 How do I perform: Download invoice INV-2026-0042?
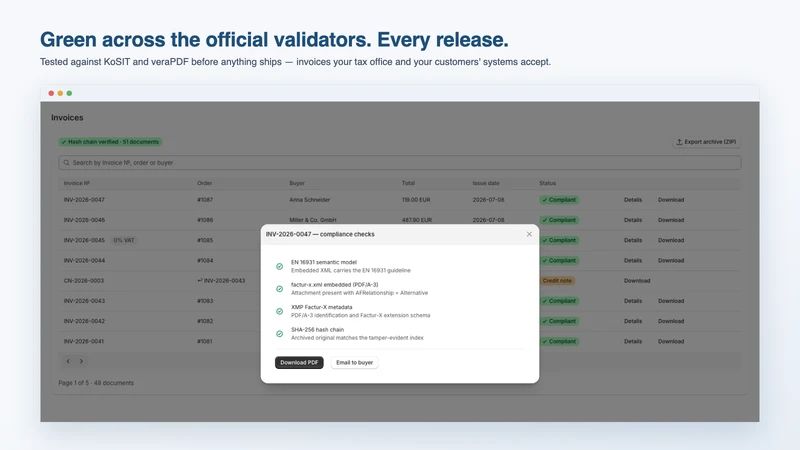point(671,321)
